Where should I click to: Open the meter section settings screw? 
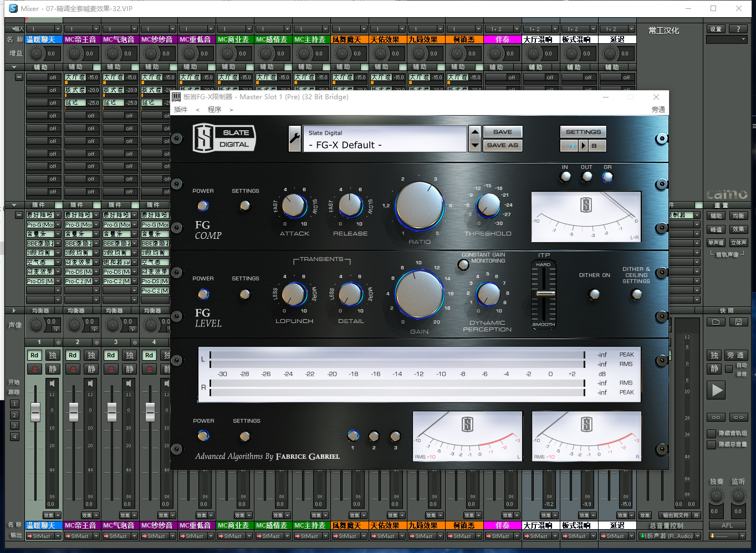tap(244, 437)
